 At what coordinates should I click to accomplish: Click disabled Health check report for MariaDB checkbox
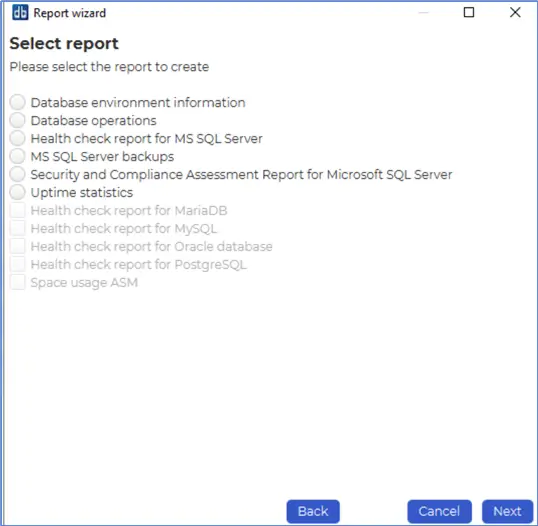pyautogui.click(x=17, y=210)
